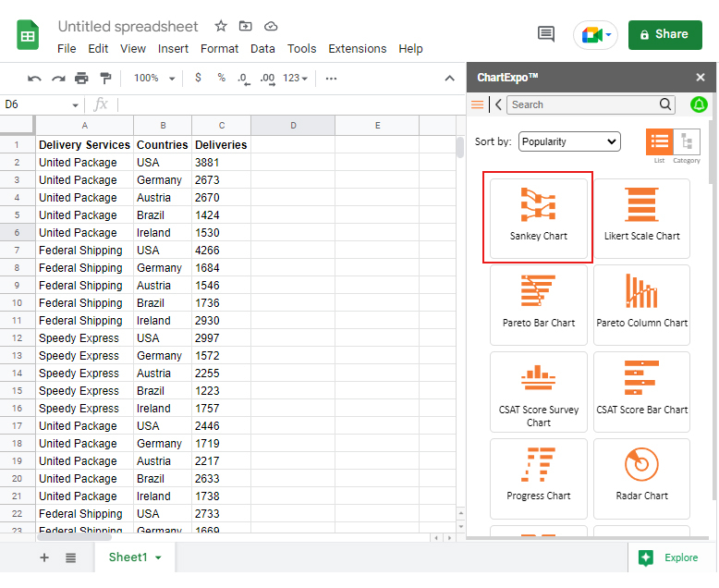The image size is (719, 588).
Task: Open the Sort by Popularity dropdown
Action: point(569,141)
